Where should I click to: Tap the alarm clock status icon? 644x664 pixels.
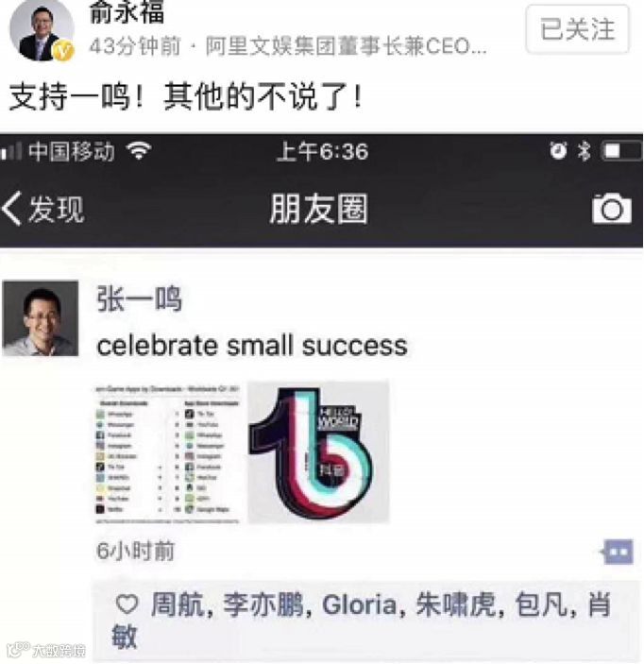pos(558,151)
